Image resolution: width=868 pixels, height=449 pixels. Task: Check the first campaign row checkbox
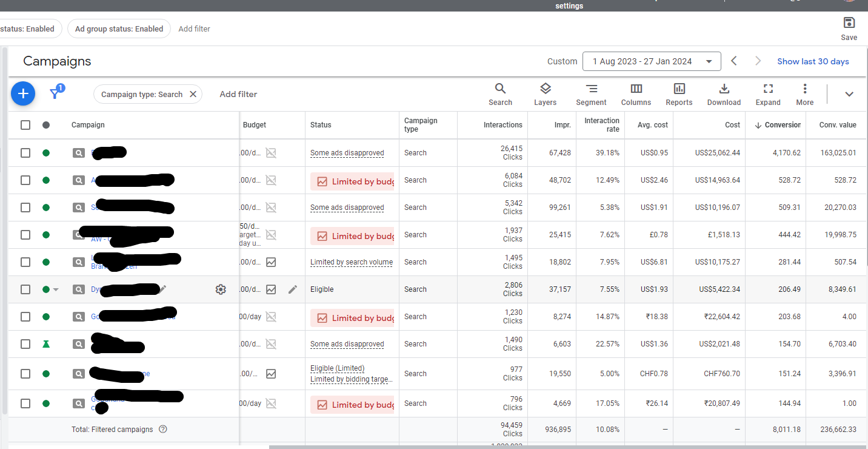pos(25,153)
